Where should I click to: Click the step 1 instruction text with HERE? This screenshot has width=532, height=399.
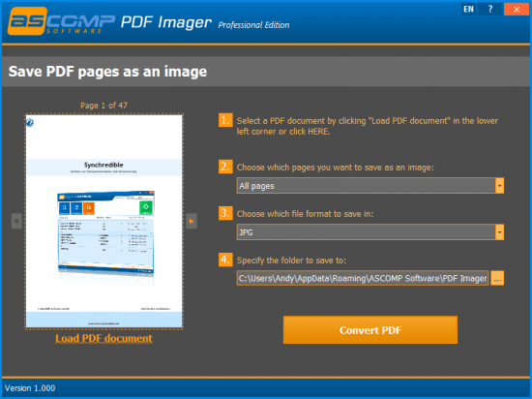click(368, 126)
